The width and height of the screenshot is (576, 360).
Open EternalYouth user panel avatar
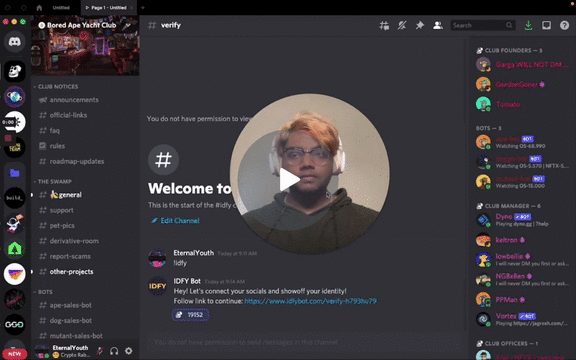pyautogui.click(x=42, y=351)
